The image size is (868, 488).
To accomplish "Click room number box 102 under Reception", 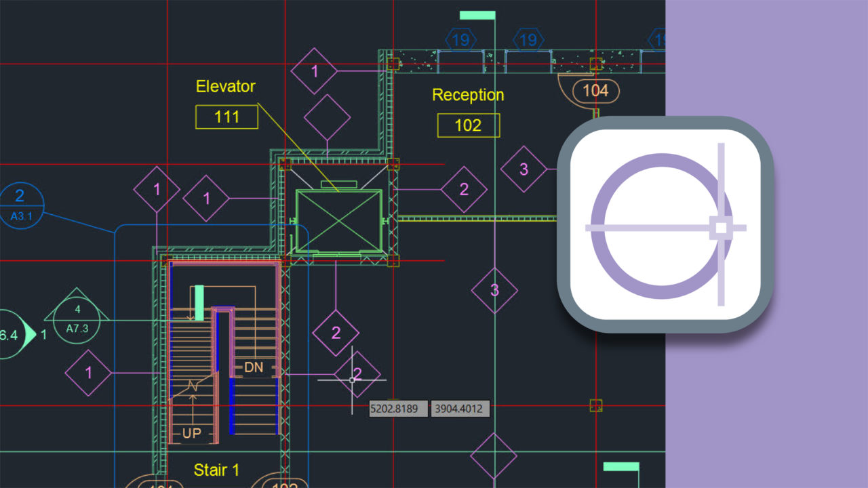I will tap(468, 125).
